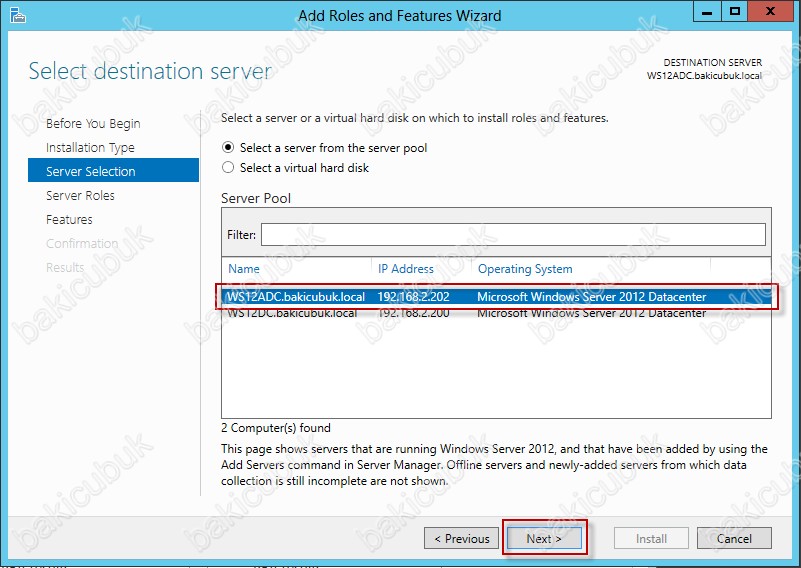Jump to the 'Server Roles' step
The image size is (801, 568).
click(x=80, y=196)
